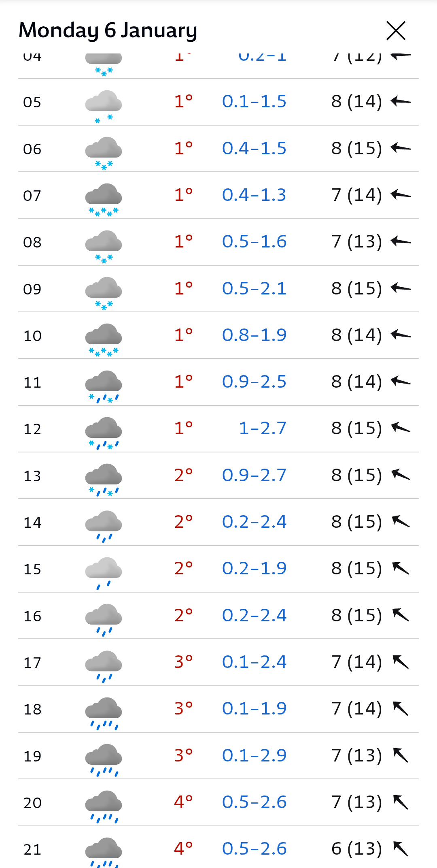
Task: Click wind speed 7 (14) at 17
Action: pos(356,662)
